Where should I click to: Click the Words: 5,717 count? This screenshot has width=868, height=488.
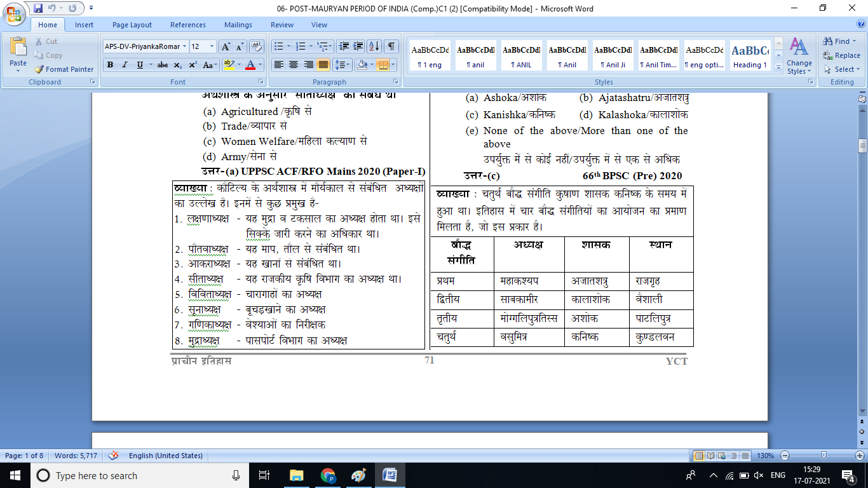tap(76, 456)
